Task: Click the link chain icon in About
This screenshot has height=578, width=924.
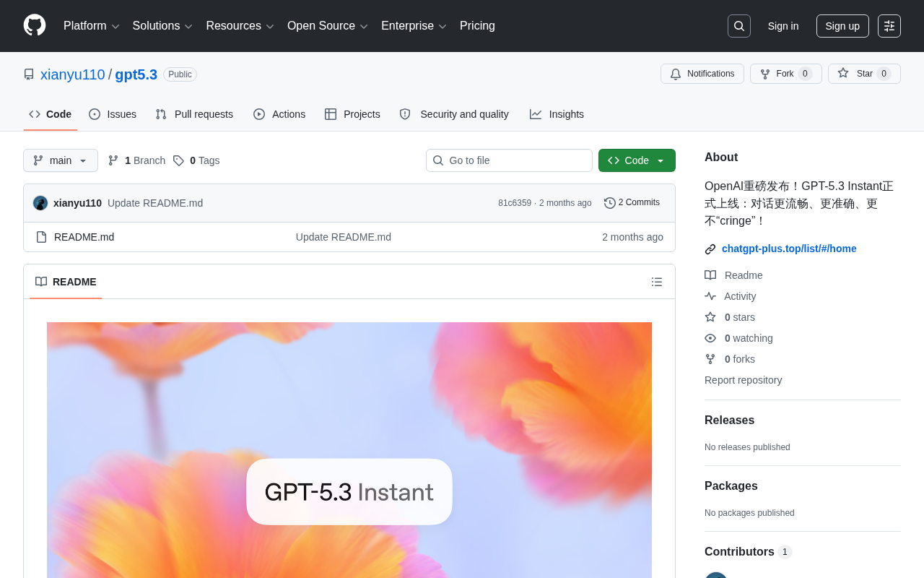Action: [710, 249]
